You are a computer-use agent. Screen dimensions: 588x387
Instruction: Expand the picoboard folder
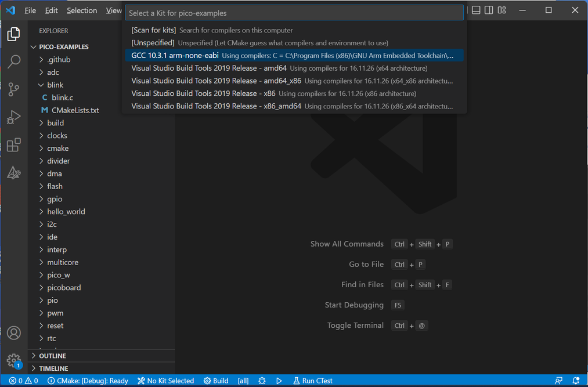tap(101, 288)
